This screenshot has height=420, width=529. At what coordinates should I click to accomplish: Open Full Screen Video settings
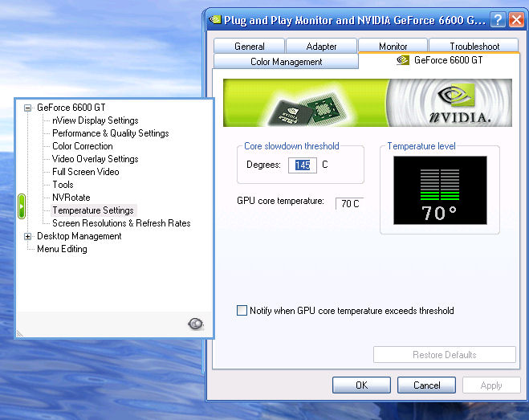(x=85, y=172)
